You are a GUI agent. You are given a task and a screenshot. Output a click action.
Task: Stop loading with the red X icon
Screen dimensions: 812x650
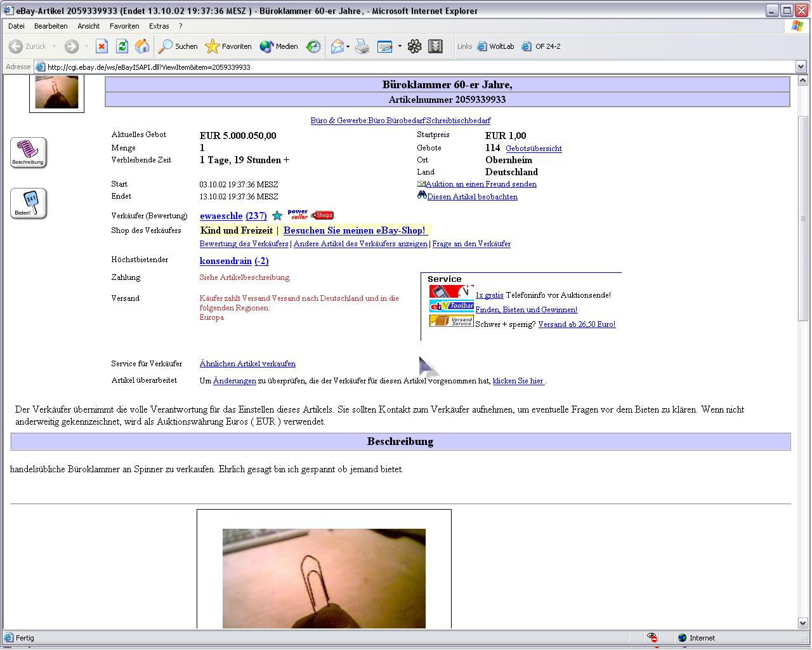point(101,46)
